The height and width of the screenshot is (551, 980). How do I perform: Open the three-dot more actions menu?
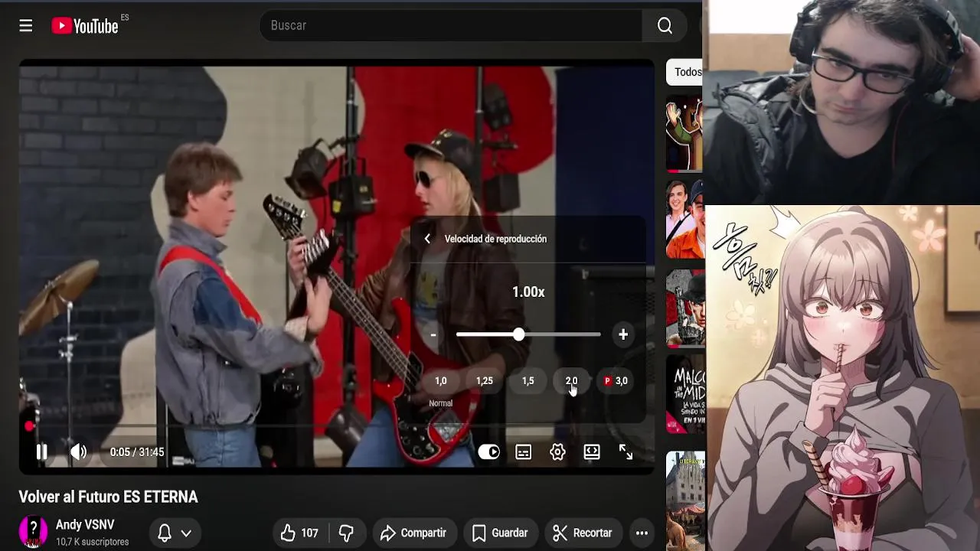pos(642,533)
